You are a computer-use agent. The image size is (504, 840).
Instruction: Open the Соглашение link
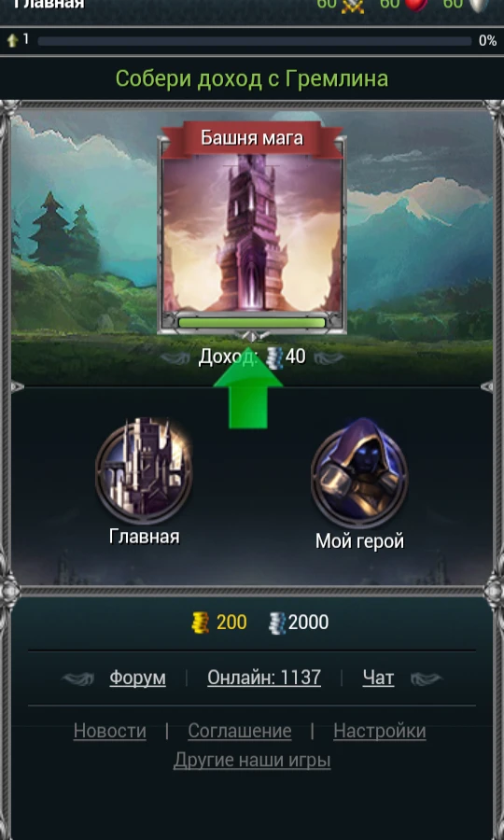pos(240,731)
